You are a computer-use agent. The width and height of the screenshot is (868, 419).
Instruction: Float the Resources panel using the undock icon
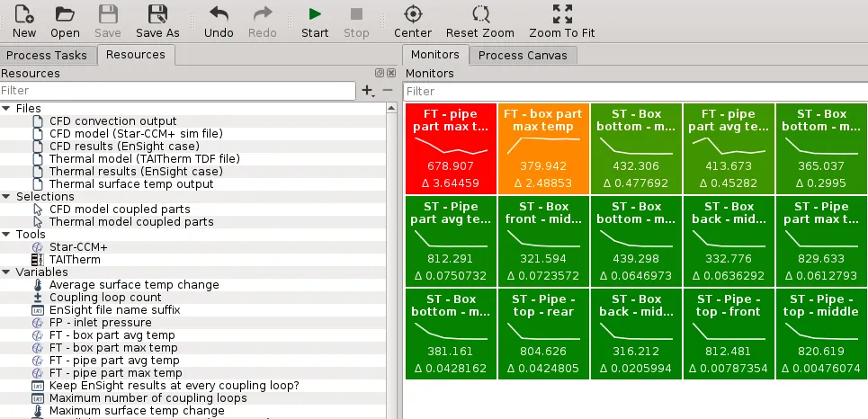pos(380,74)
